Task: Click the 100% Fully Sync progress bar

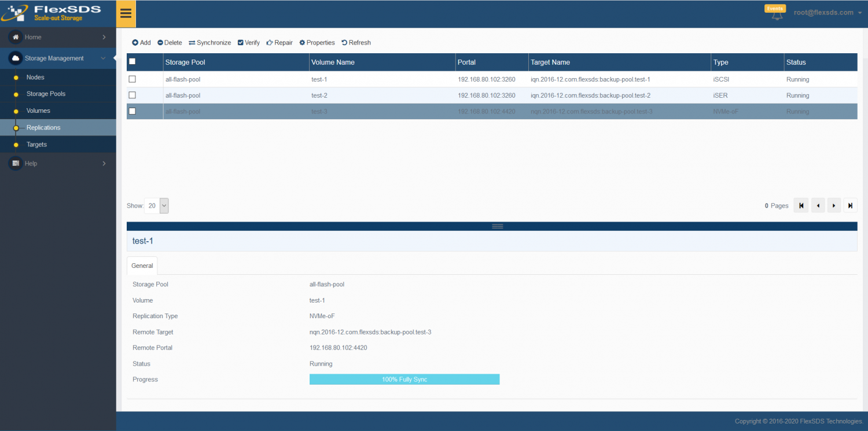Action: click(x=404, y=379)
